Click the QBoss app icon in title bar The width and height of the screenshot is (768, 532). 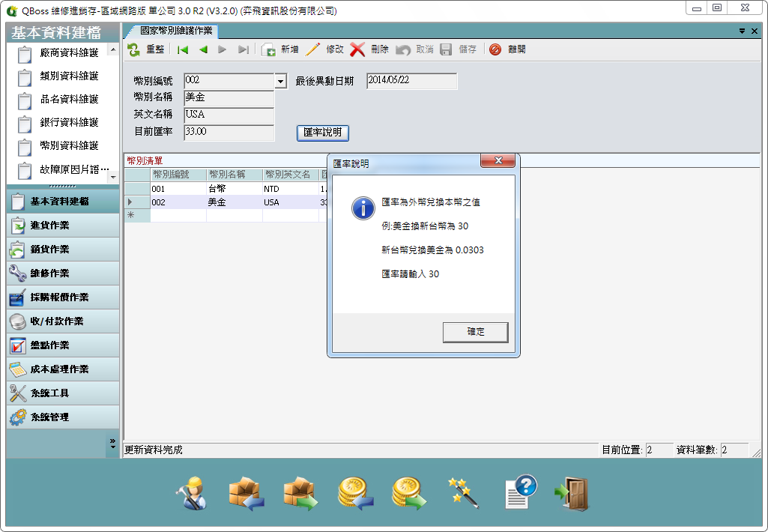(12, 10)
